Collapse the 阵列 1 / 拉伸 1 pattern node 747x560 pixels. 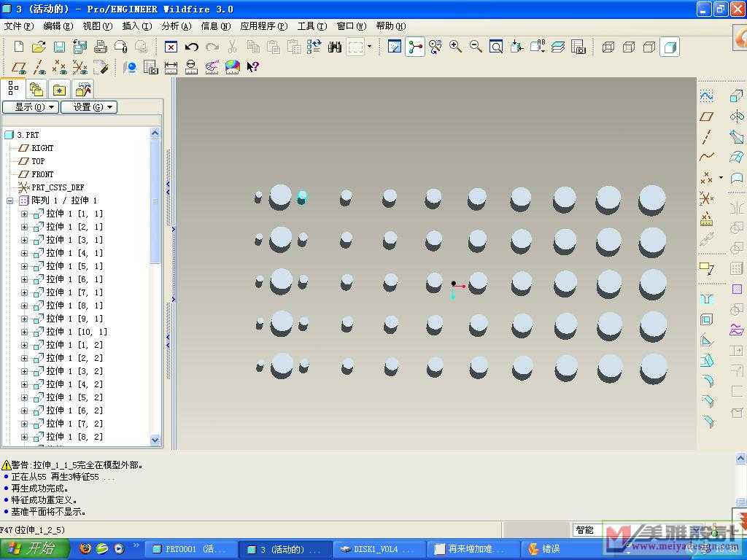tap(9, 201)
